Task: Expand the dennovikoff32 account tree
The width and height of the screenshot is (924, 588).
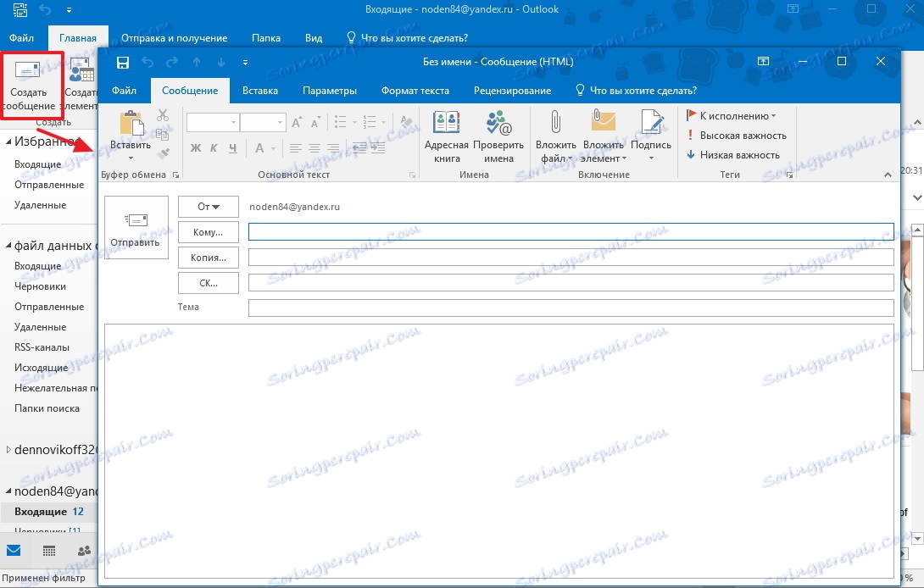Action: (x=8, y=450)
